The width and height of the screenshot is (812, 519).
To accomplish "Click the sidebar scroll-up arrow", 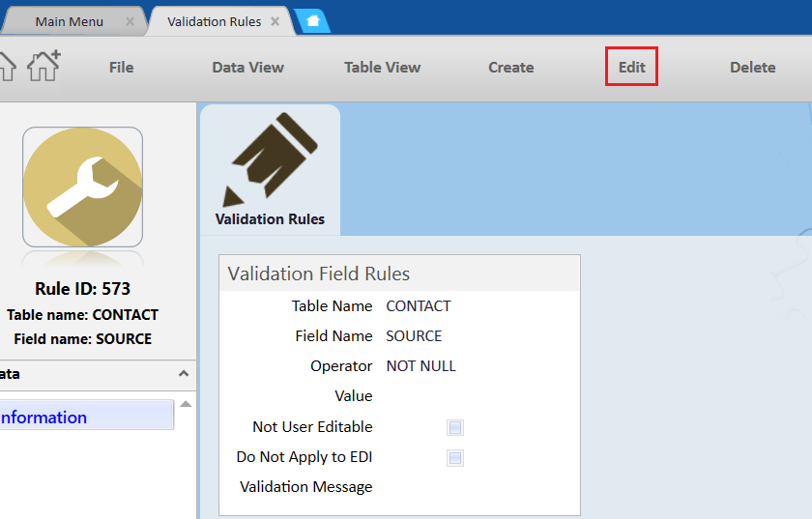I will pyautogui.click(x=186, y=404).
